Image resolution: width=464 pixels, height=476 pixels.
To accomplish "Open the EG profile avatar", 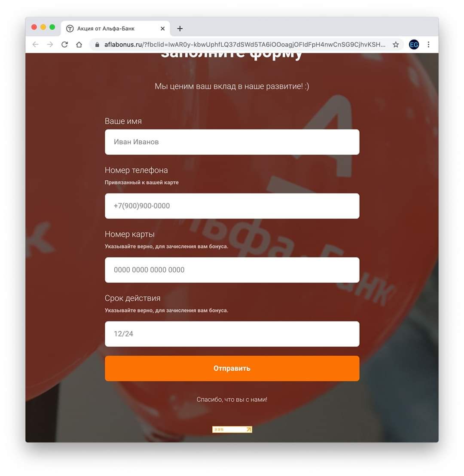I will coord(414,45).
